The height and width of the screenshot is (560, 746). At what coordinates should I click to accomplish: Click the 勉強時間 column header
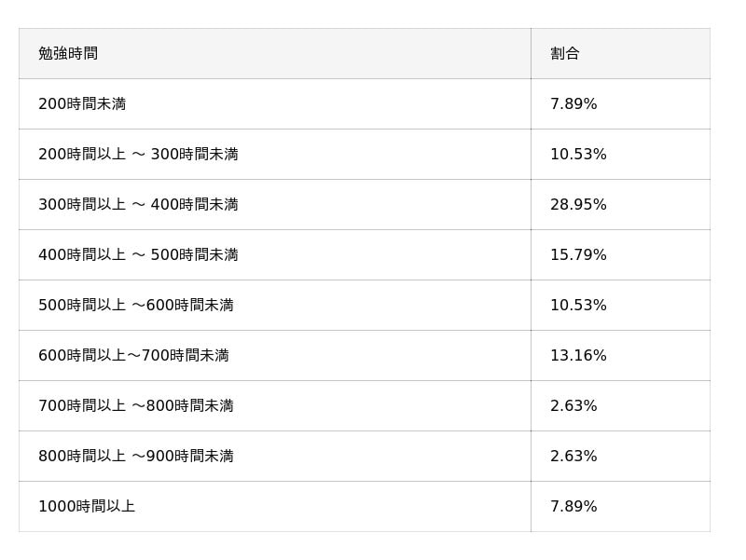[x=68, y=54]
